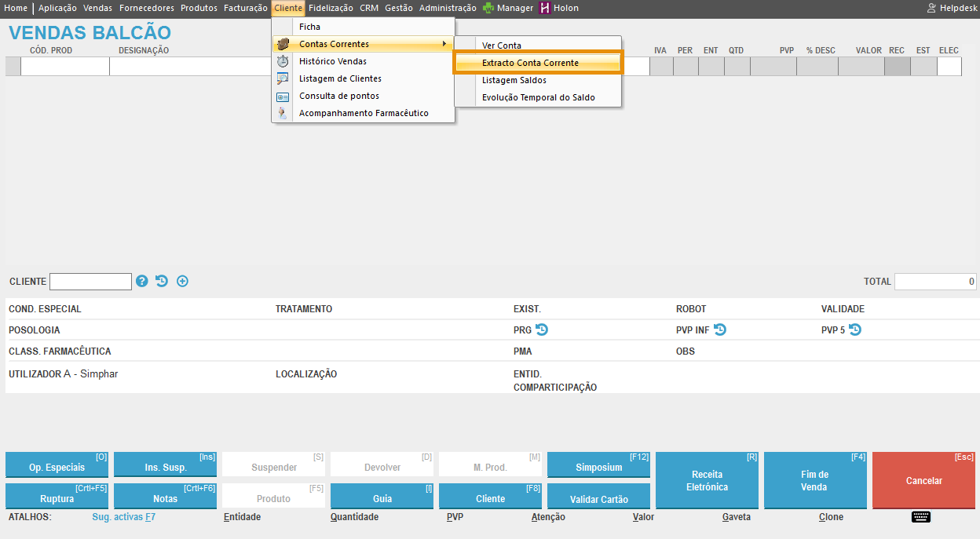Screen dimensions: 980x539
Task: Open the Manager module
Action: pos(508,8)
